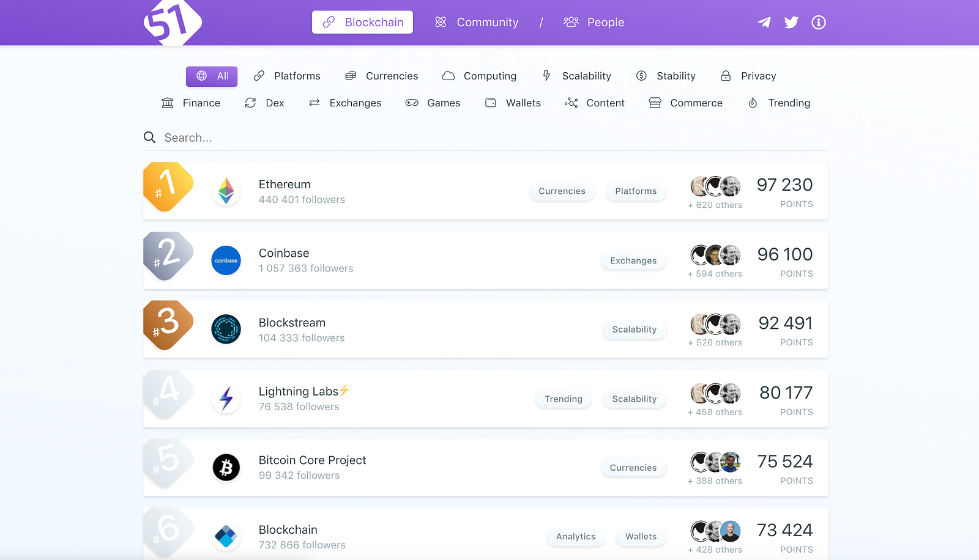The image size is (979, 560).
Task: Click Bitcoin Core Project's follower avatars
Action: click(715, 462)
